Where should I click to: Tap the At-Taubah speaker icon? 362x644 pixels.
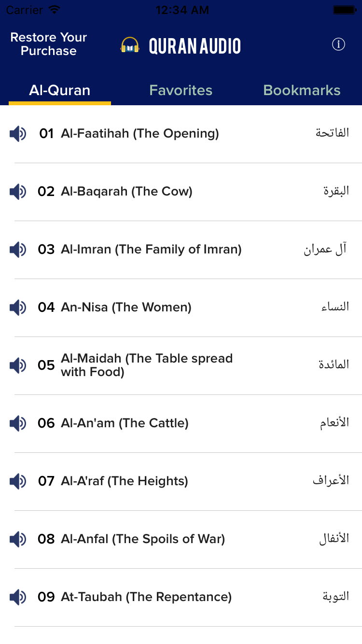tap(18, 597)
